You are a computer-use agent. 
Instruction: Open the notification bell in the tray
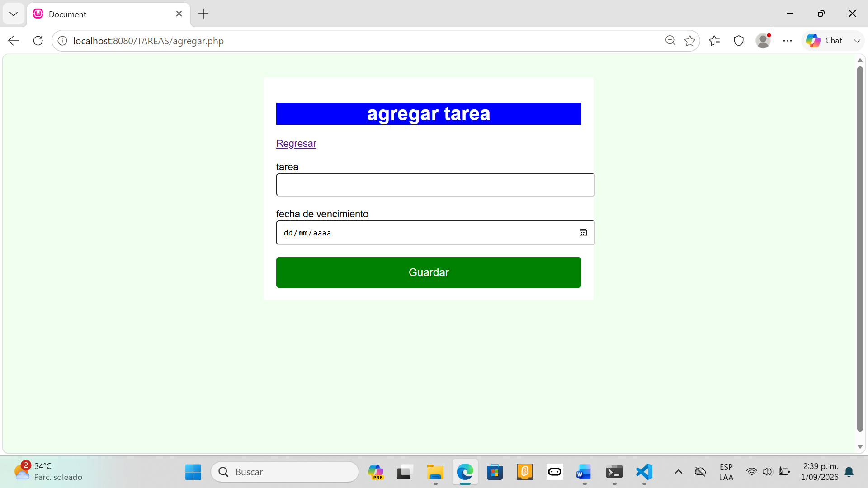849,472
